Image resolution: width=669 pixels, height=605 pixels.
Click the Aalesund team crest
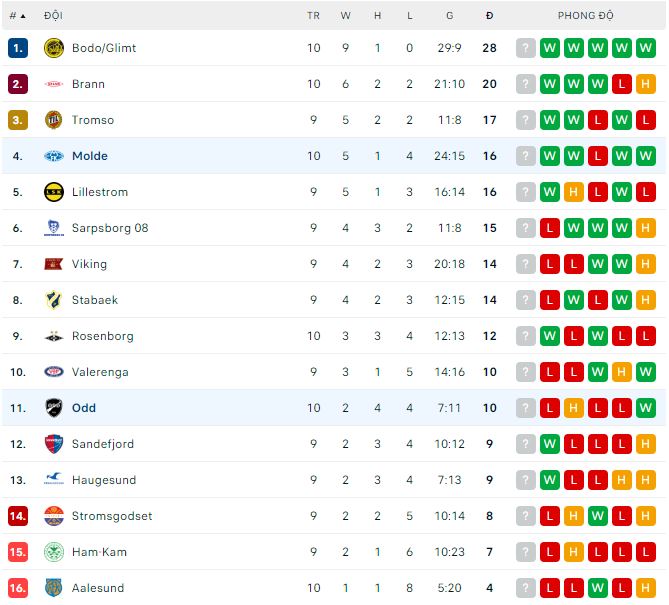pyautogui.click(x=54, y=588)
